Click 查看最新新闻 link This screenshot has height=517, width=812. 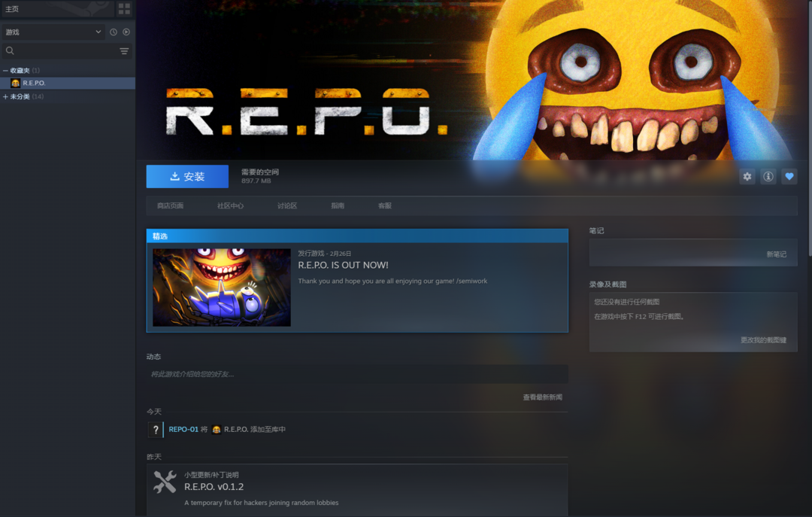tap(542, 397)
